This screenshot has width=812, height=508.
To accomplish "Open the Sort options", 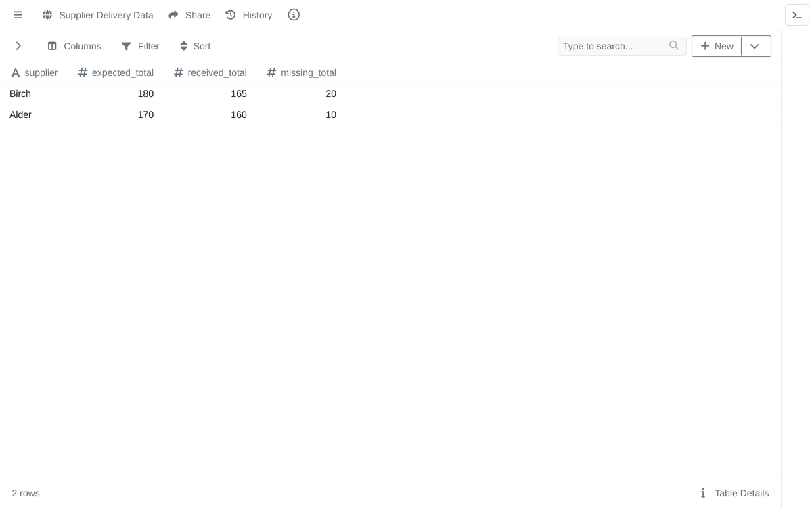I will (195, 46).
